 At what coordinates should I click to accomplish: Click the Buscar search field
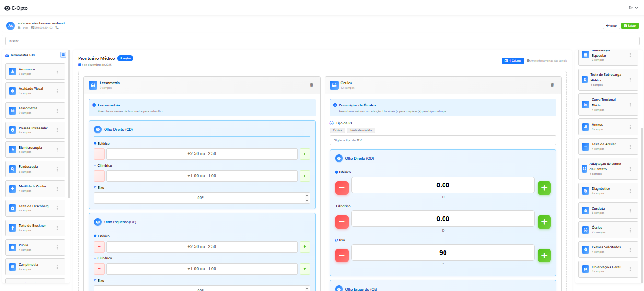click(322, 41)
